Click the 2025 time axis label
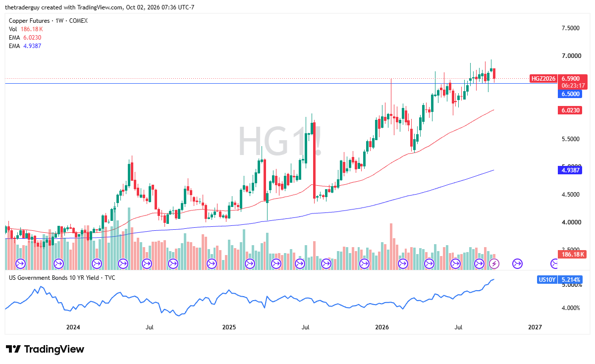Image resolution: width=595 pixels, height=364 pixels. pyautogui.click(x=229, y=327)
